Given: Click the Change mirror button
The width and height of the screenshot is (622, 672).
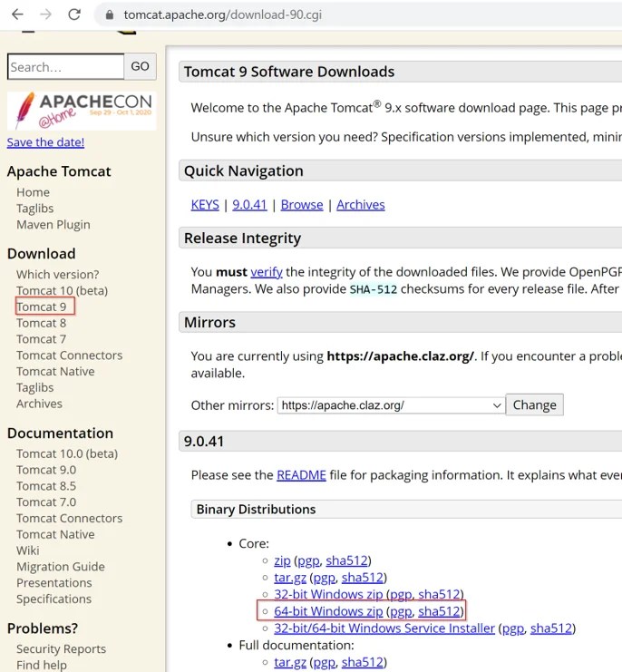Looking at the screenshot, I should (x=535, y=405).
